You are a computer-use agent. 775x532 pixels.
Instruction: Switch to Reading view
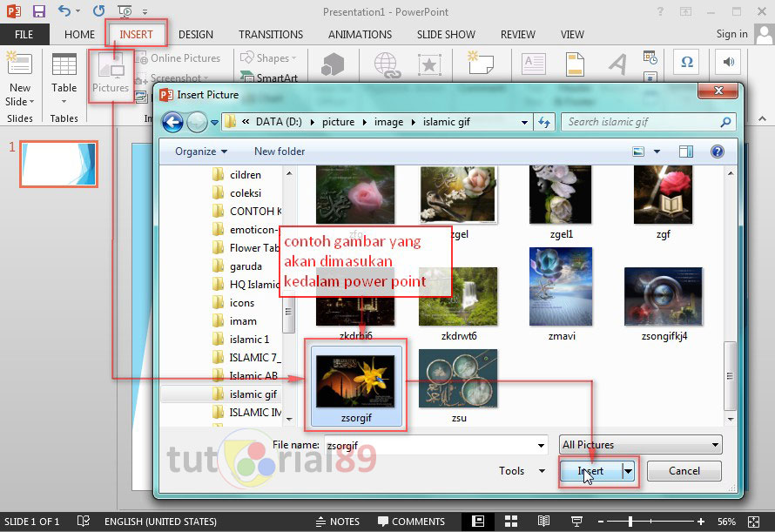(x=543, y=522)
